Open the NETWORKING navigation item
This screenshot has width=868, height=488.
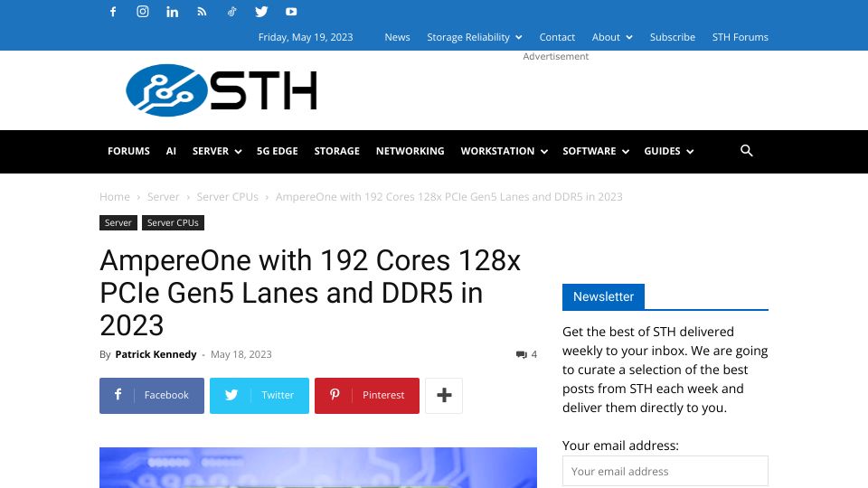[x=410, y=151]
